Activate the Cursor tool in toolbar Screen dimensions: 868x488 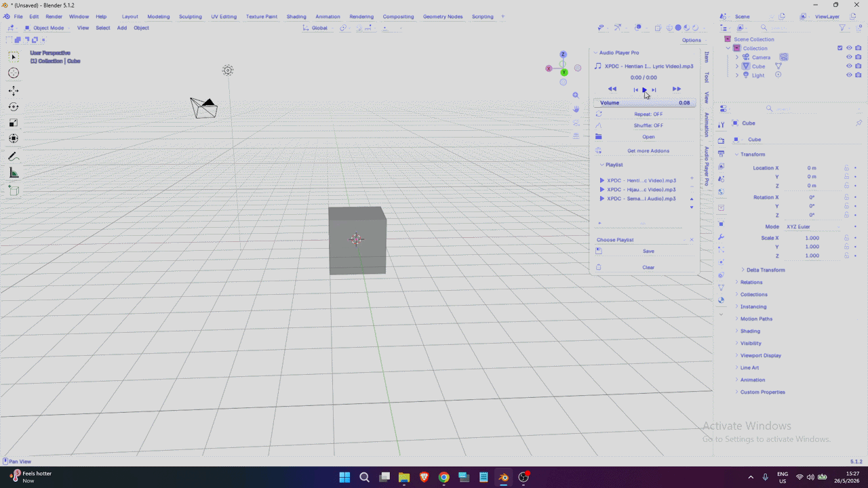pos(14,73)
